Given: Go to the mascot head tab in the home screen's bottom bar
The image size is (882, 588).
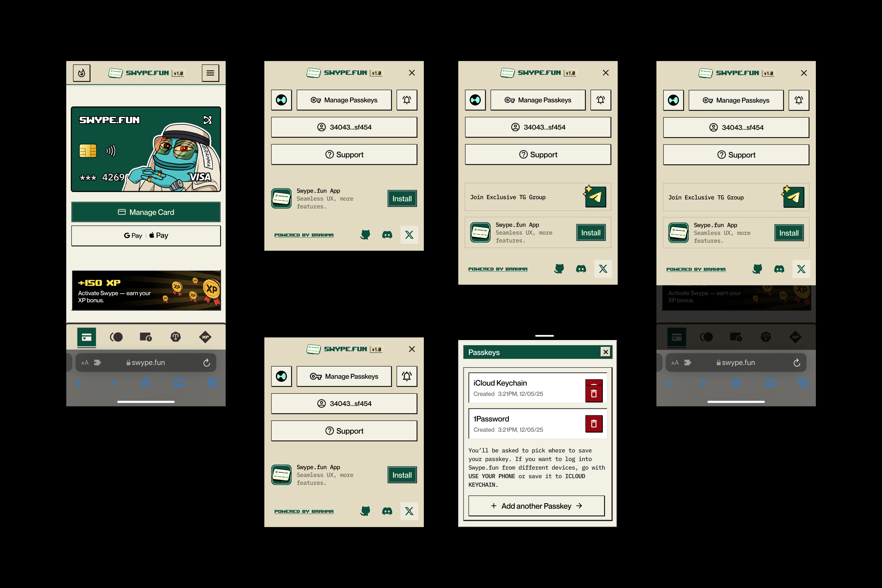Looking at the screenshot, I should pos(175,337).
